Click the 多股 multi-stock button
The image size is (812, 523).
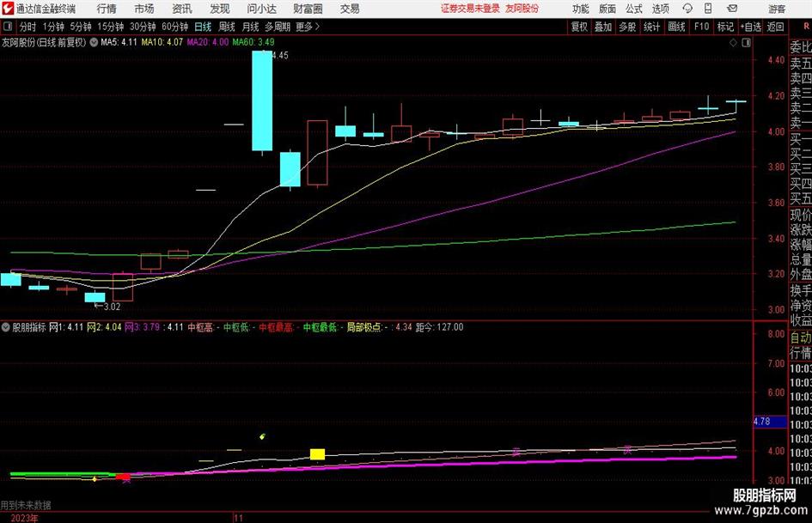click(627, 27)
